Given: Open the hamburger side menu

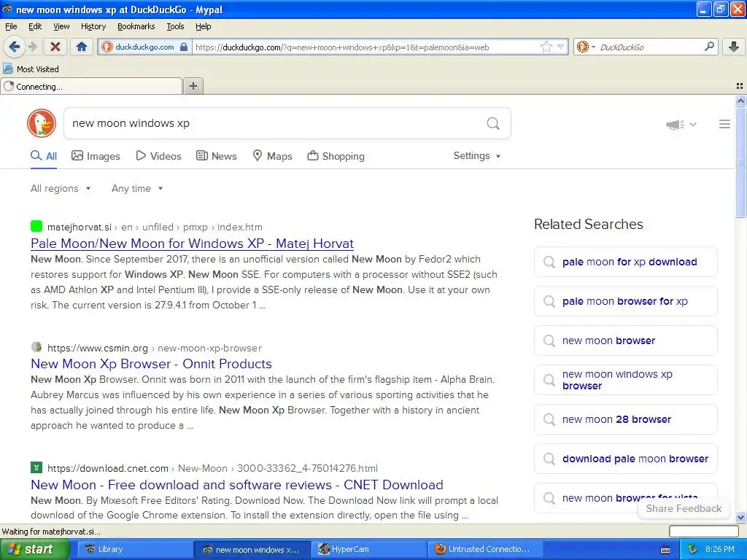Looking at the screenshot, I should point(724,124).
